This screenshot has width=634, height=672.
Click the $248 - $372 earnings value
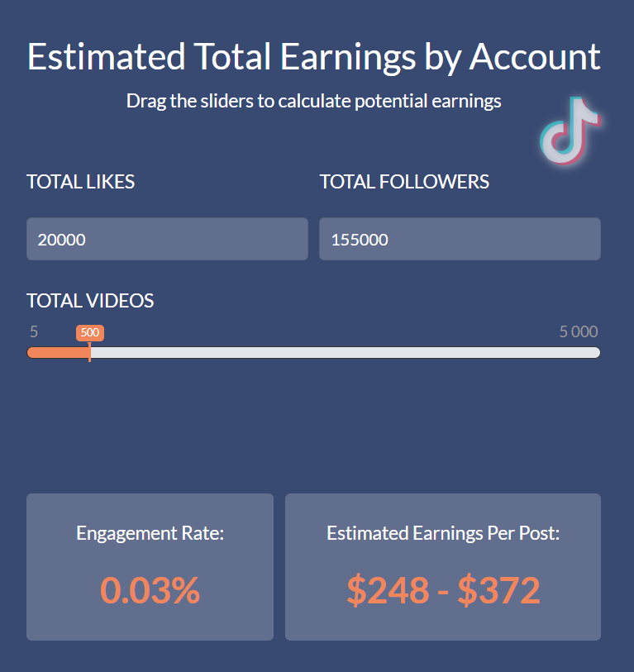point(442,590)
